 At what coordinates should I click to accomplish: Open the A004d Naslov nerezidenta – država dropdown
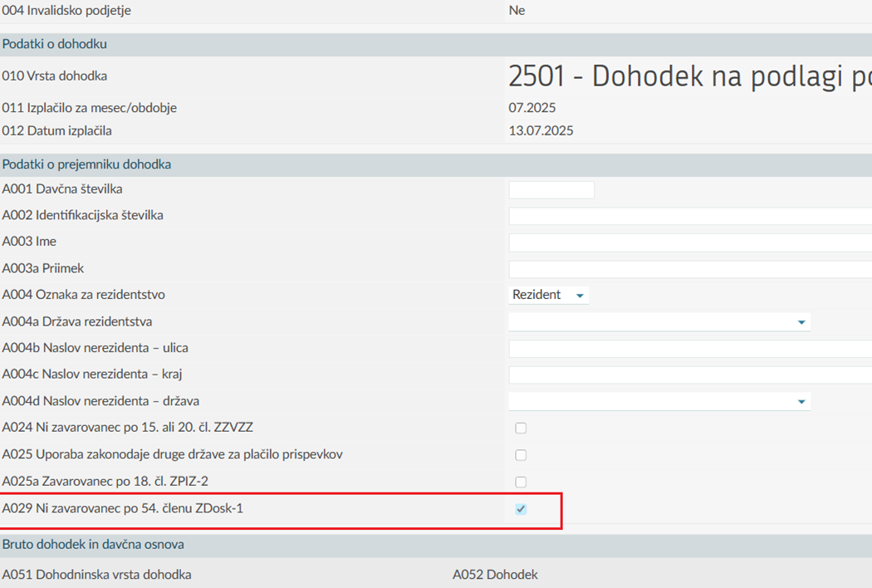(659, 401)
